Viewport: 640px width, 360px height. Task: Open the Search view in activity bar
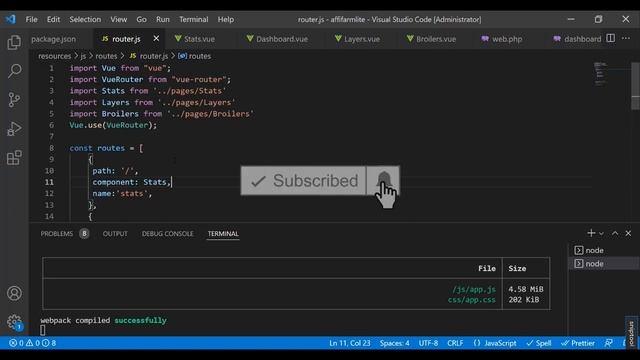pyautogui.click(x=14, y=71)
